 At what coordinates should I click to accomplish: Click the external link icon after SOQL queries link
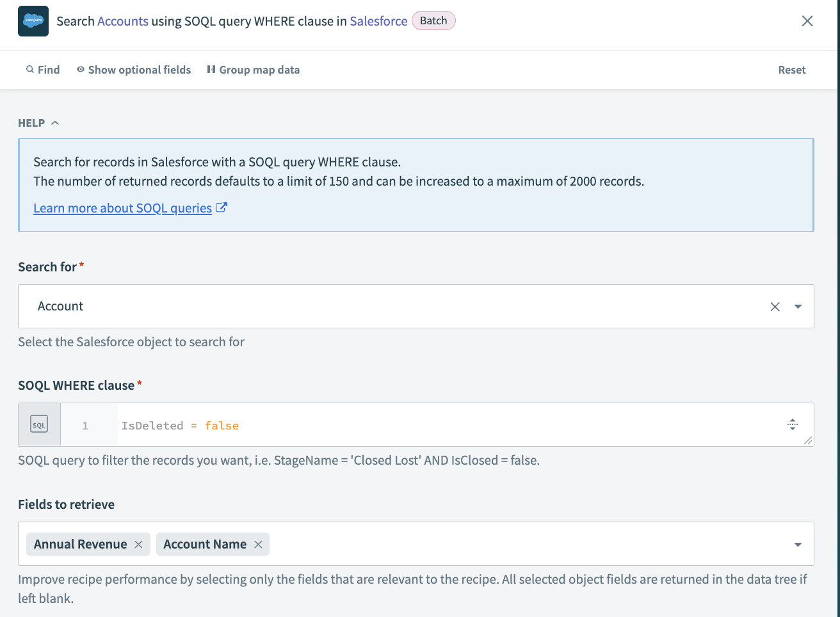point(222,207)
